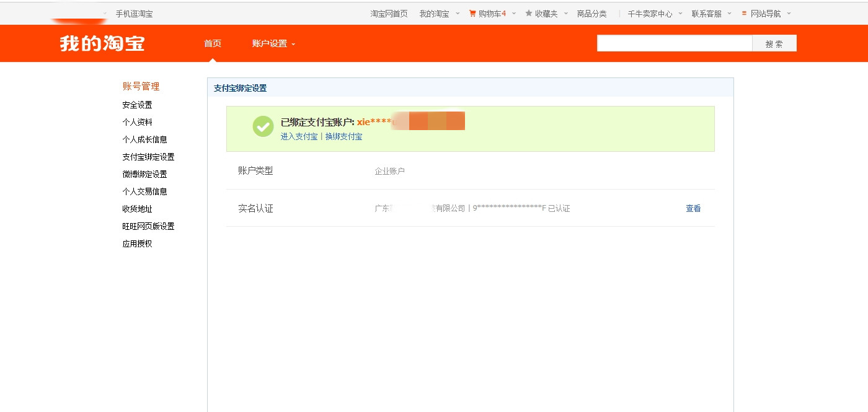
Task: Click the 已绑定支付宝账户 text
Action: pyautogui.click(x=317, y=122)
